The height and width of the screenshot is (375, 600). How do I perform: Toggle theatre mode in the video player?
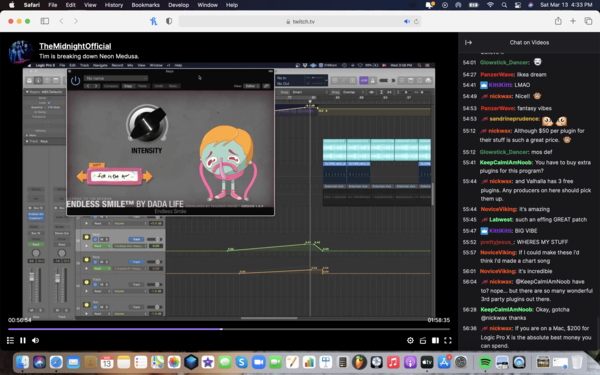pyautogui.click(x=435, y=340)
